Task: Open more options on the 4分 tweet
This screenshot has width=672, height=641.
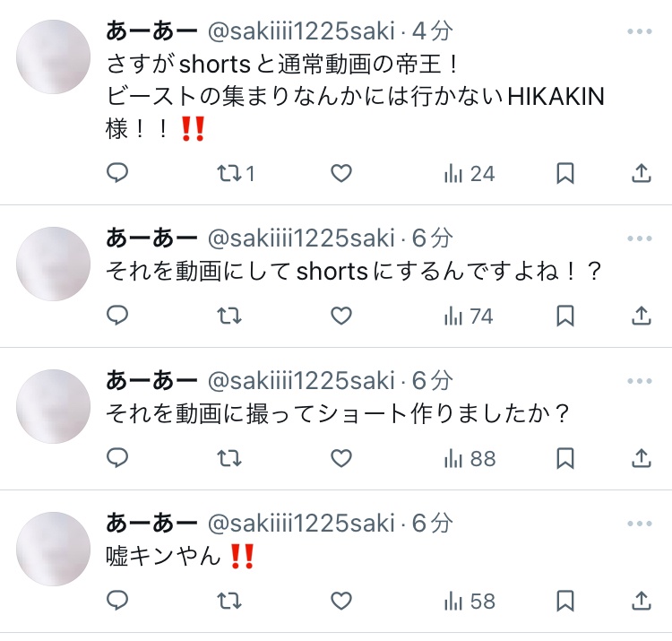Action: click(x=640, y=31)
